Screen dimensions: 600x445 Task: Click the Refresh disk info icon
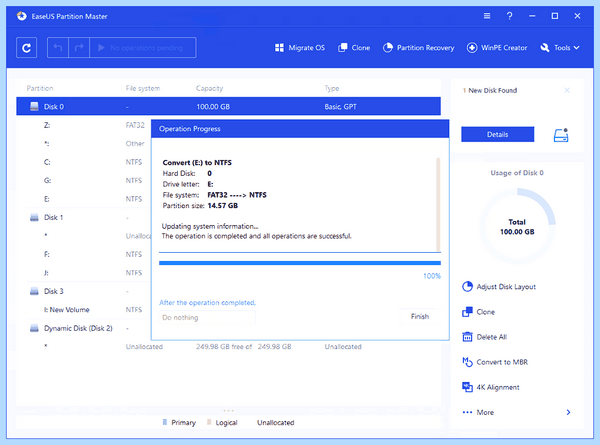26,48
